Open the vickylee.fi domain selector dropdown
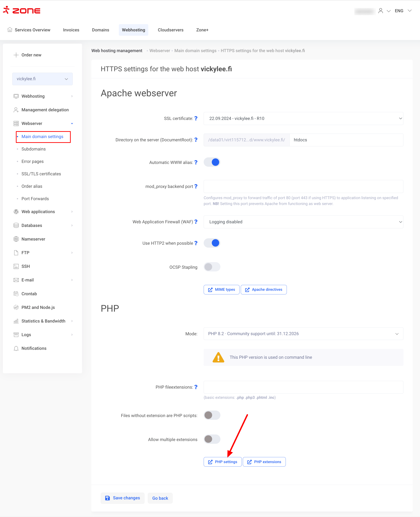This screenshot has width=420, height=517. [x=42, y=79]
